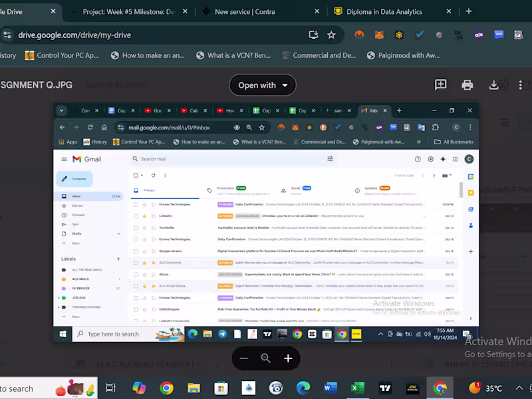This screenshot has width=532, height=399.
Task: Click inside the Search mail field
Action: click(x=199, y=159)
